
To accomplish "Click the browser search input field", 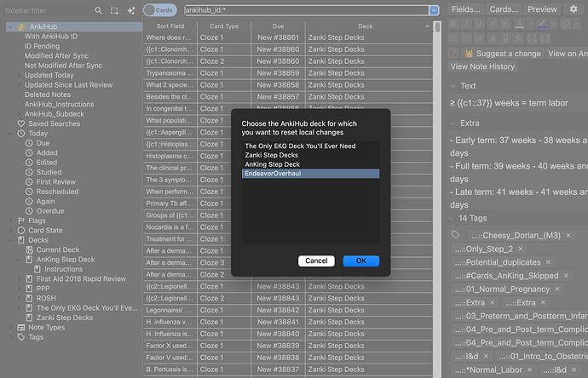I will [307, 10].
